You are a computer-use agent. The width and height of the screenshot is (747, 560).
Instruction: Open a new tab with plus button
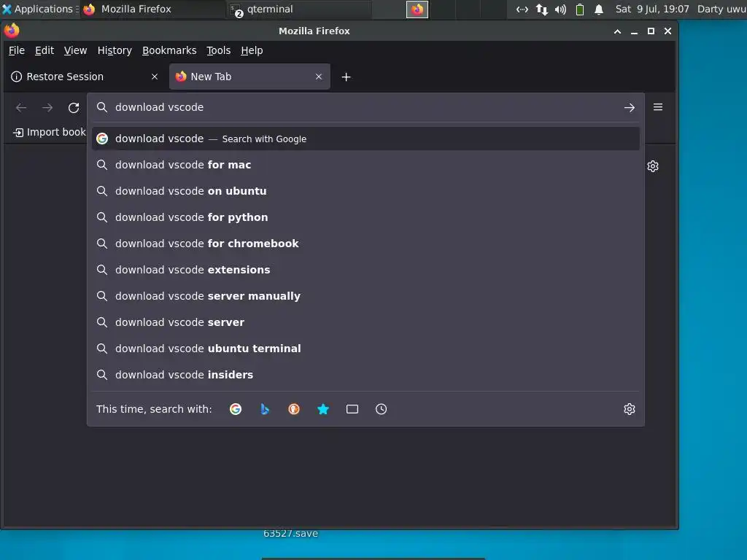coord(347,77)
